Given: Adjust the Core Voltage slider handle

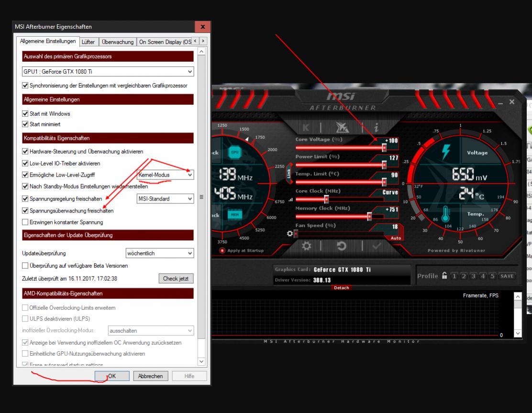Looking at the screenshot, I should [x=384, y=147].
